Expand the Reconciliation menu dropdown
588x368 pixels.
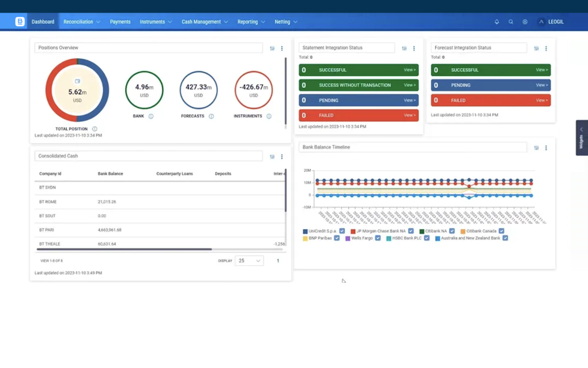point(81,22)
